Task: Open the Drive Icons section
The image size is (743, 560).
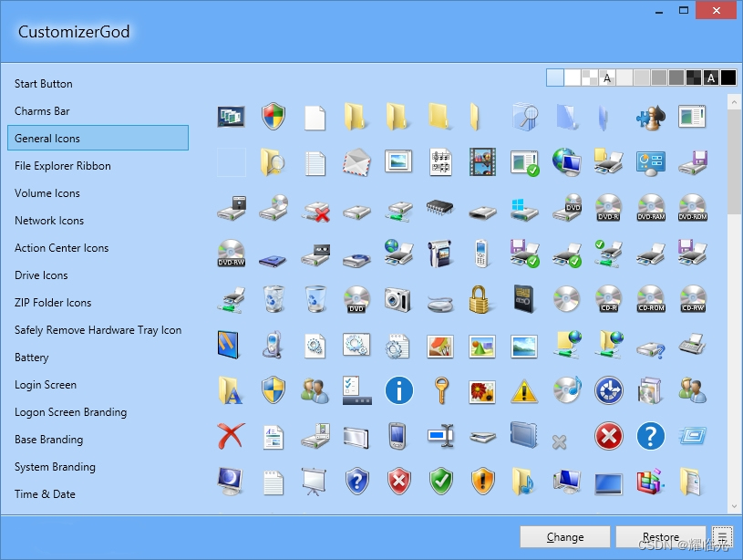Action: 41,275
